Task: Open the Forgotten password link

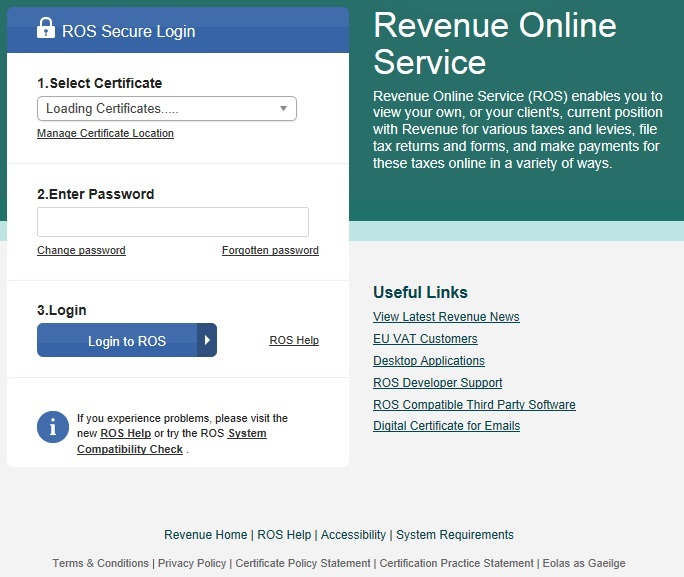Action: pyautogui.click(x=270, y=250)
